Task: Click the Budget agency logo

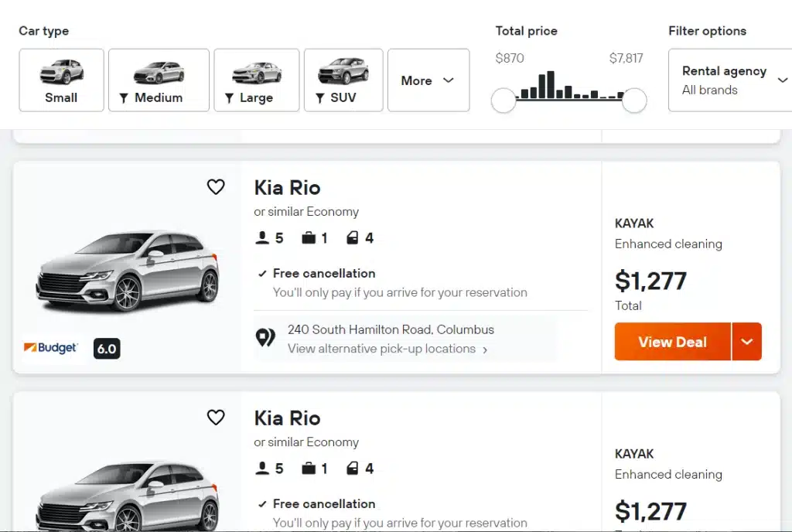Action: click(51, 348)
